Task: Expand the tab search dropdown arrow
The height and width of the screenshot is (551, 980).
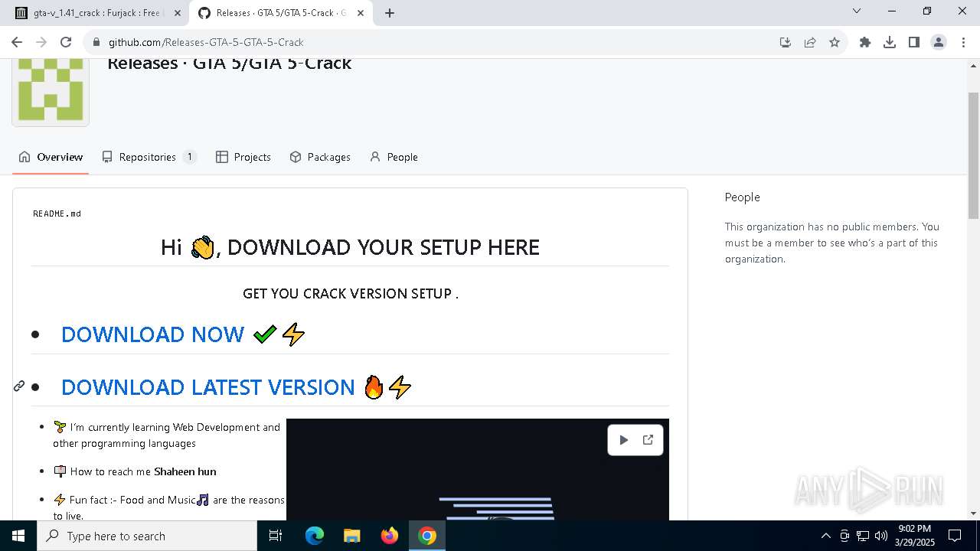Action: click(857, 11)
